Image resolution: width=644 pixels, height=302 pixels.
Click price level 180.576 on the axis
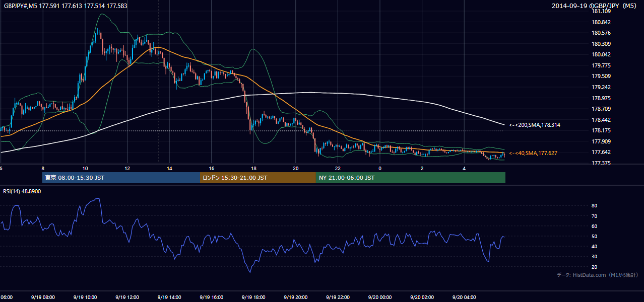(x=601, y=33)
